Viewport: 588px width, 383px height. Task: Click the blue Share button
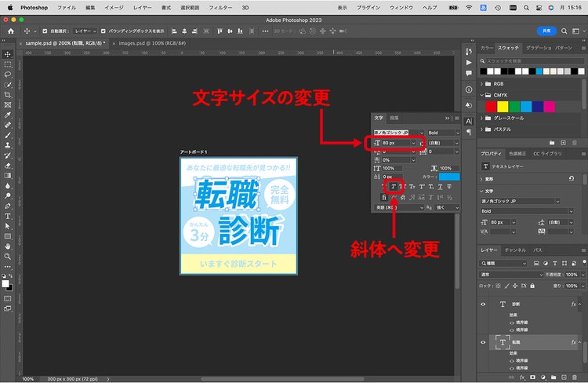tap(546, 31)
